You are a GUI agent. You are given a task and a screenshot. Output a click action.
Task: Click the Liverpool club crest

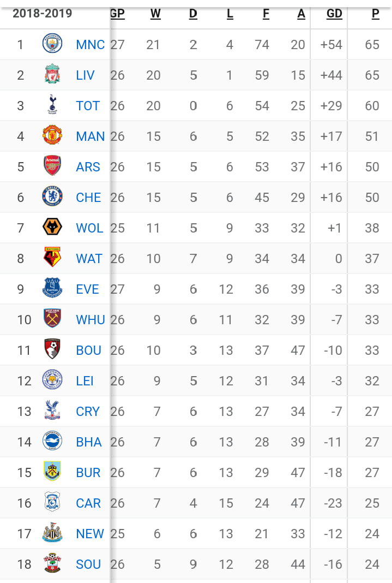tap(52, 74)
